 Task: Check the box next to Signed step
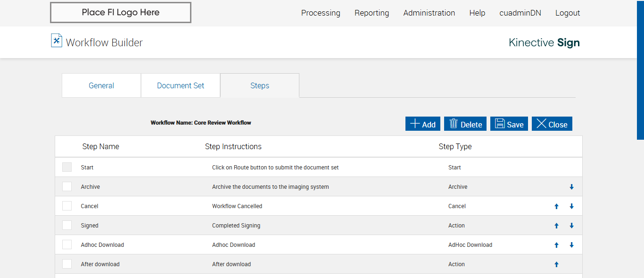[67, 225]
